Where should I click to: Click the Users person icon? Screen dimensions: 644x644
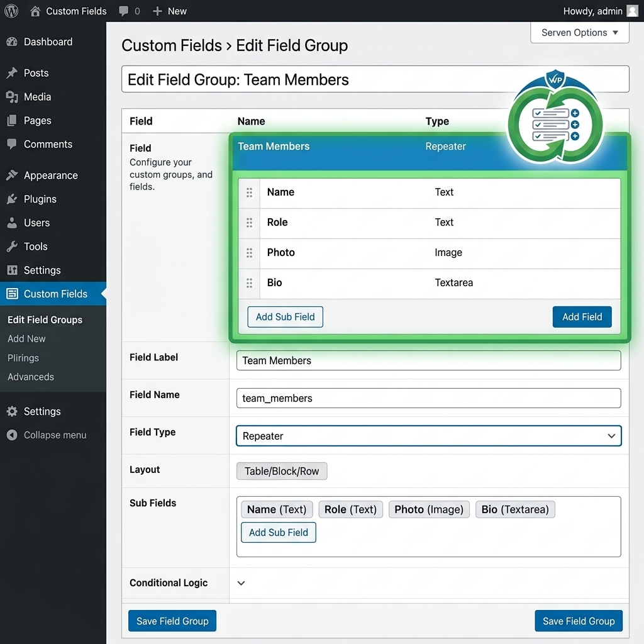12,223
